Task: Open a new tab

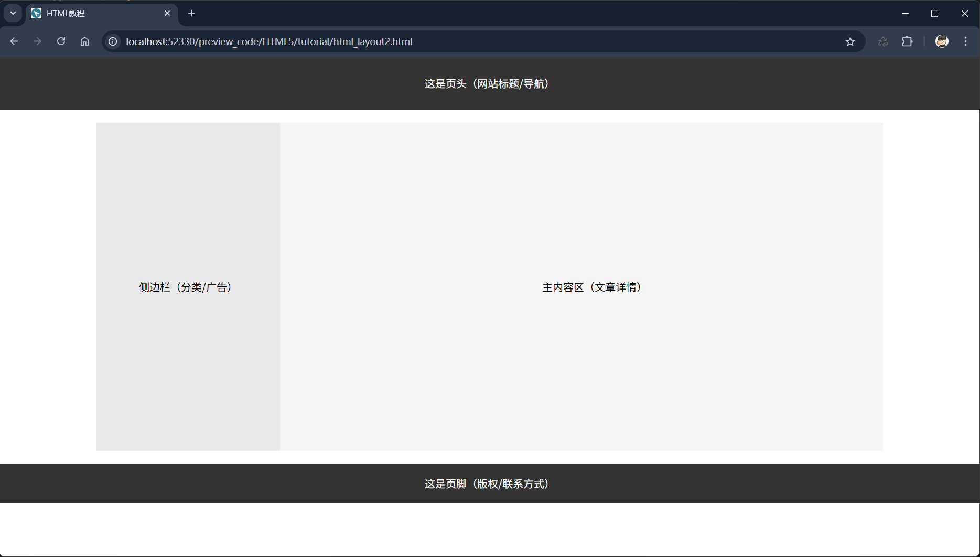Action: [x=191, y=13]
